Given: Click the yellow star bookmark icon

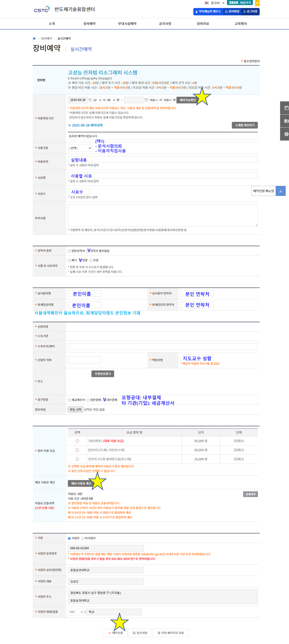Looking at the screenshot, I should (x=257, y=3).
